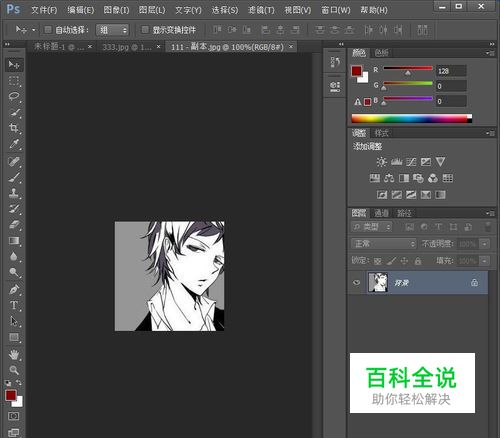The height and width of the screenshot is (438, 500).
Task: Add a Vibrance adjustment
Action: point(440,162)
